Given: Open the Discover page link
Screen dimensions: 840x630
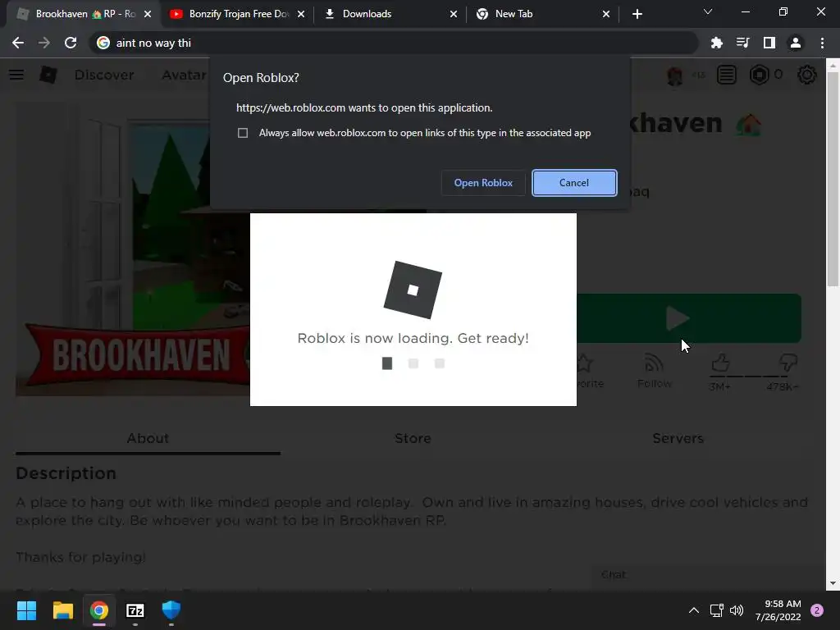Looking at the screenshot, I should point(104,75).
